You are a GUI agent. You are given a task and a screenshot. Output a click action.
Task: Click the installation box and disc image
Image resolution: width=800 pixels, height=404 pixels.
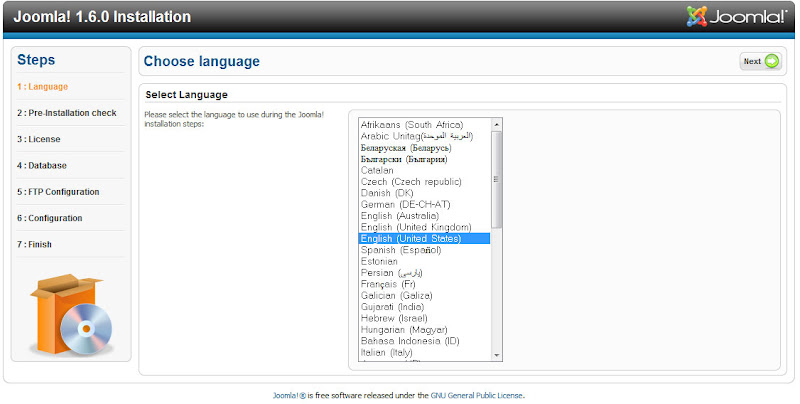coord(71,315)
